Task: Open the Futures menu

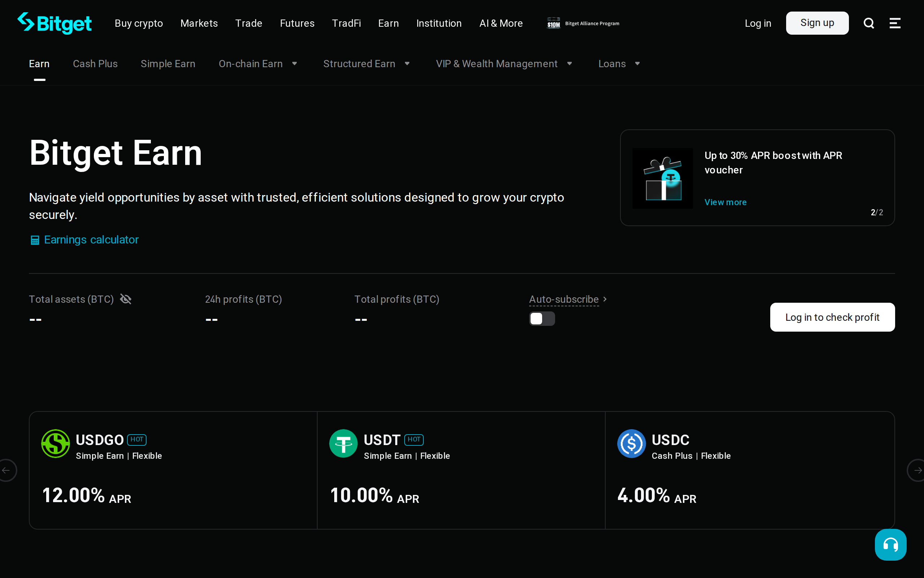Action: (297, 23)
